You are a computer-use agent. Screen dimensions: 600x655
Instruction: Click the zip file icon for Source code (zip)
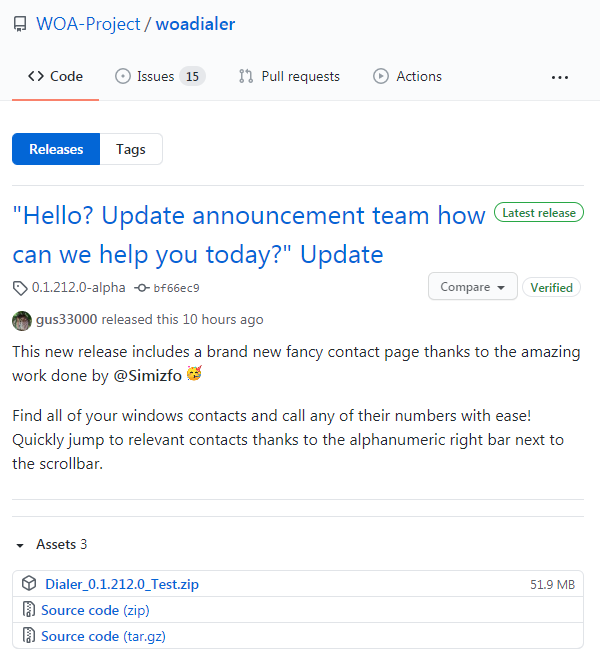tap(29, 610)
